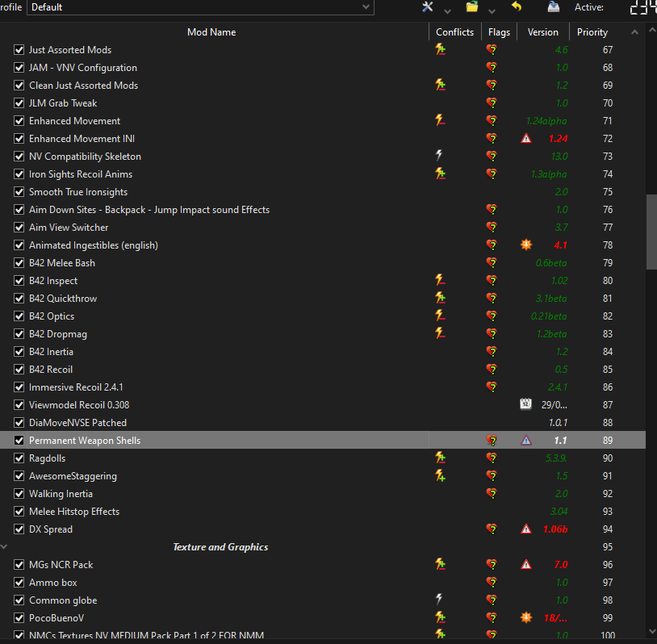Click heart flag icon for Walking Inertia

(492, 494)
